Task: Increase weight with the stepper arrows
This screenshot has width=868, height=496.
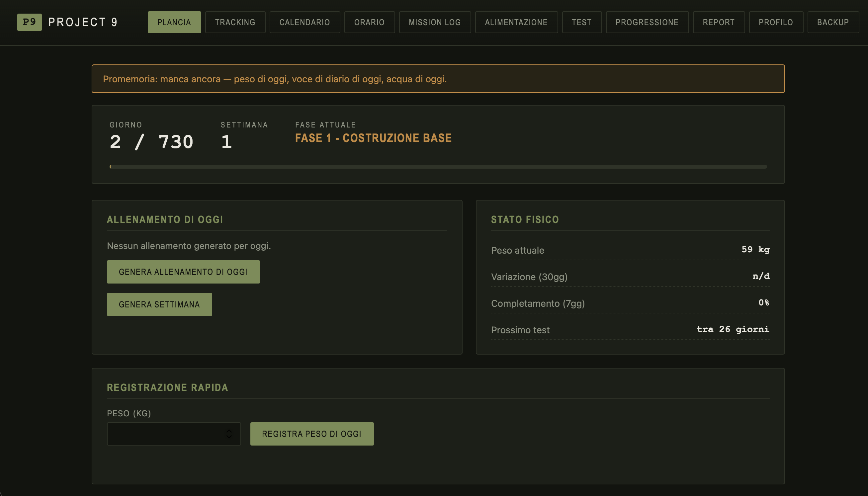Action: (x=229, y=431)
